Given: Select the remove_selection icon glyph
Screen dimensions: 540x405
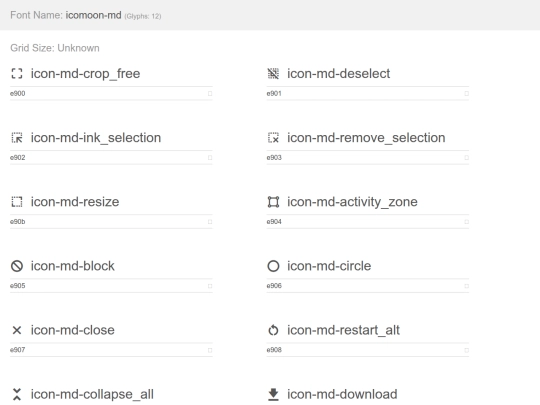Looking at the screenshot, I should coord(273,137).
